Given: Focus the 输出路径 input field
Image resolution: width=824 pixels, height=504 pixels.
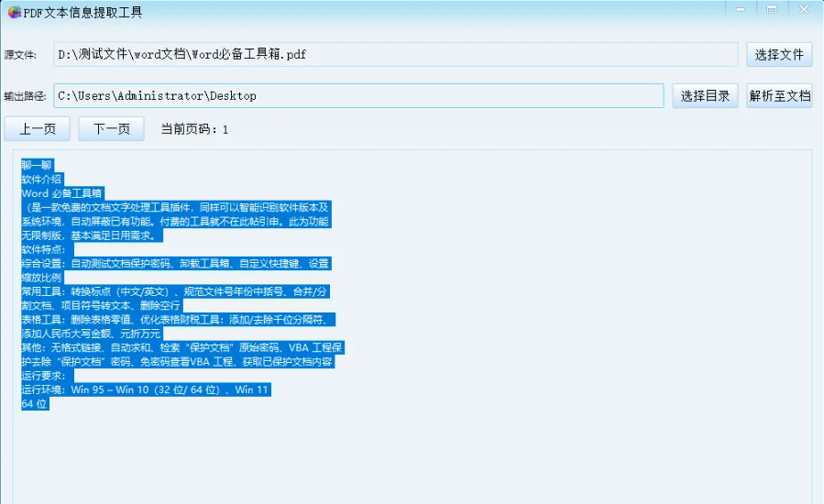Looking at the screenshot, I should pyautogui.click(x=358, y=95).
